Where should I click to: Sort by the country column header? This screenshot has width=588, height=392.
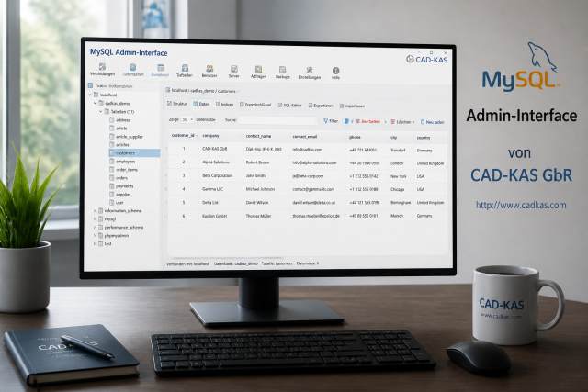pos(424,138)
